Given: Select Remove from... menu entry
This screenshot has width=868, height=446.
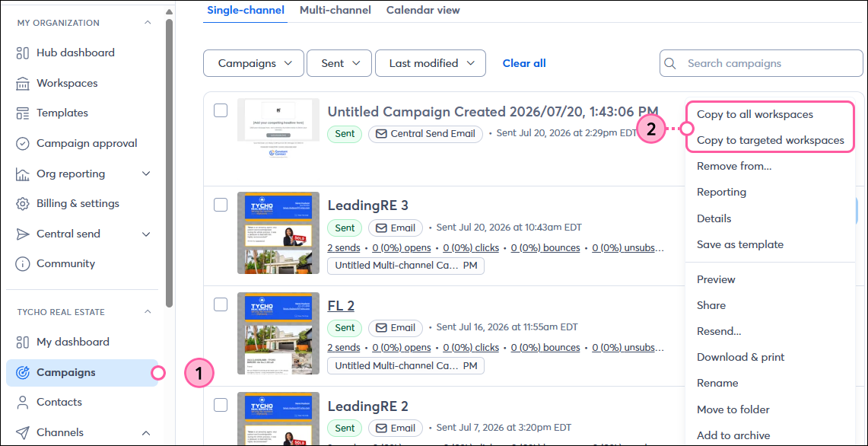Looking at the screenshot, I should (x=734, y=166).
